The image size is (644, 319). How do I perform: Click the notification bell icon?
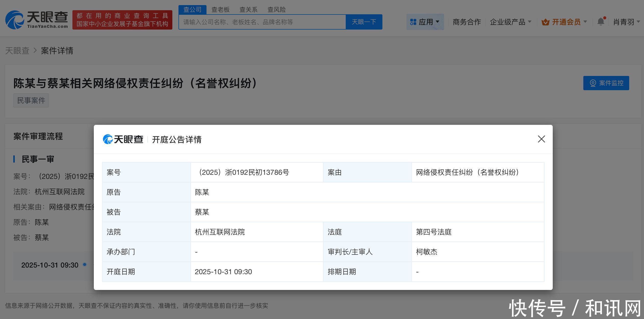click(x=601, y=22)
